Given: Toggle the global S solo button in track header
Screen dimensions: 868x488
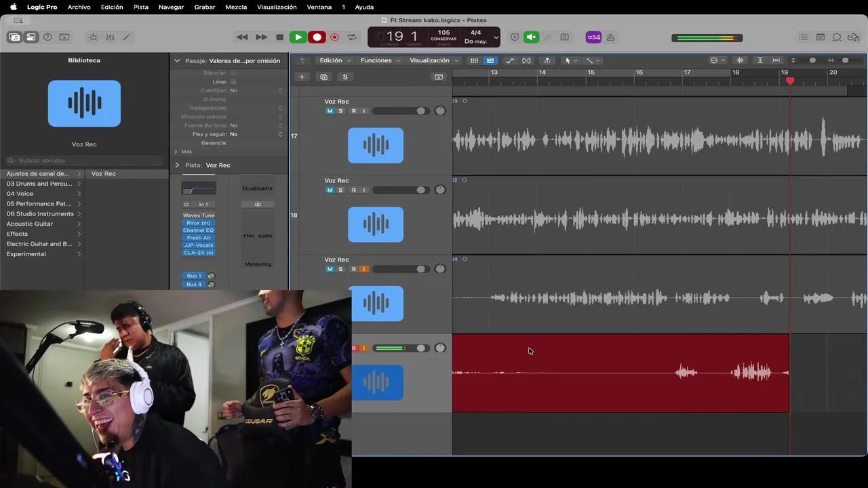Looking at the screenshot, I should (345, 77).
